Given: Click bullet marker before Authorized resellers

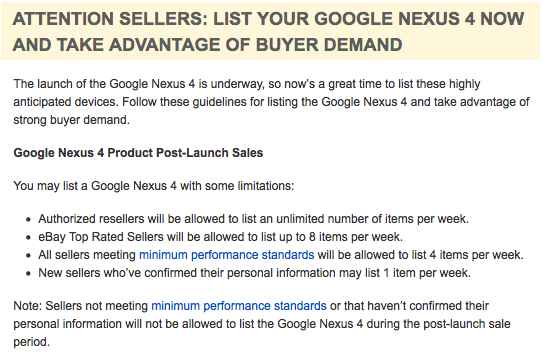Looking at the screenshot, I should 28,220.
